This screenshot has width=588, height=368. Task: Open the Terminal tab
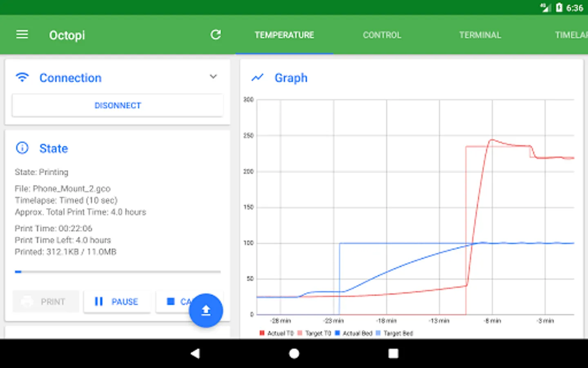(x=480, y=35)
